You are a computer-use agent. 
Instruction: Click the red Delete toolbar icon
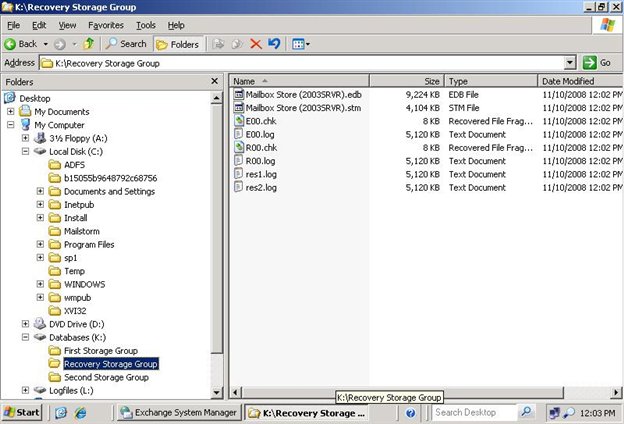255,44
